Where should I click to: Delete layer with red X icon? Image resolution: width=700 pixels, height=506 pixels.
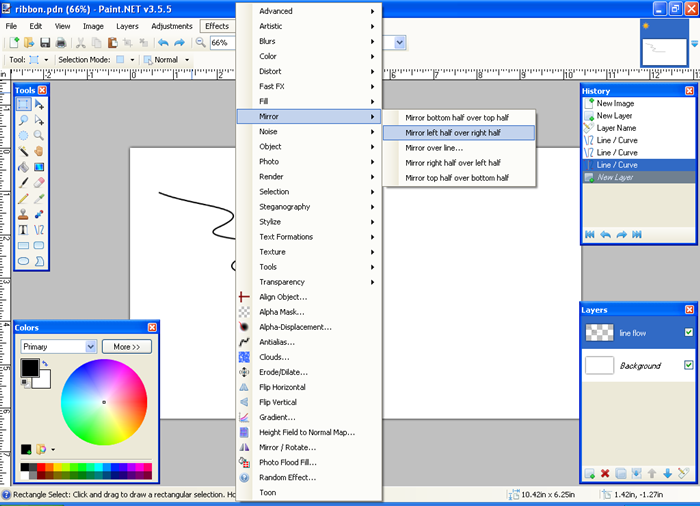pos(605,473)
